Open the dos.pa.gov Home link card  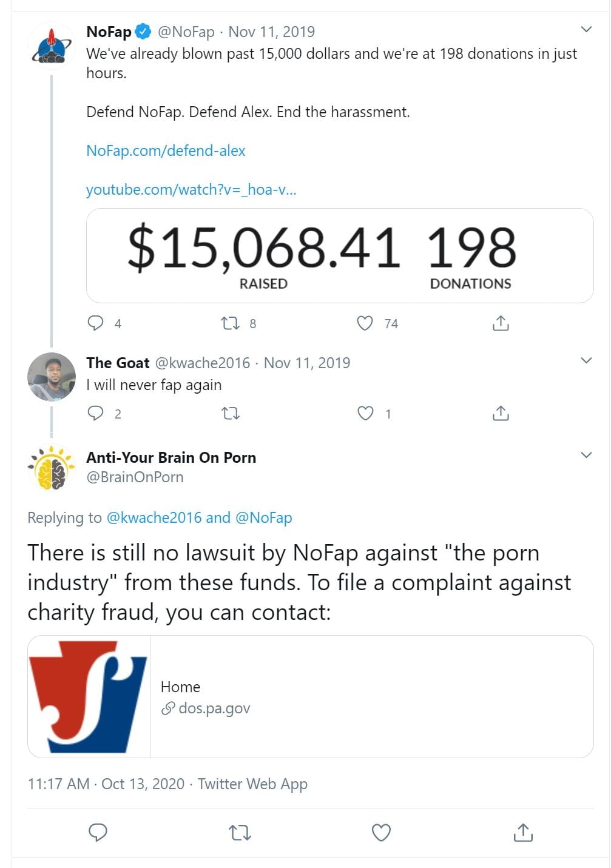[x=310, y=696]
